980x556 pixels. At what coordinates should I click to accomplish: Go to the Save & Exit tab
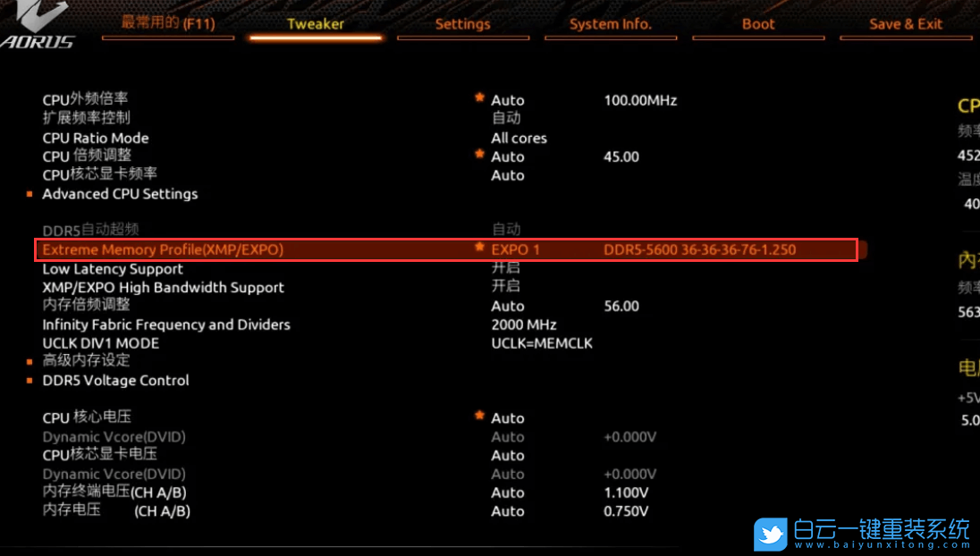(x=905, y=24)
